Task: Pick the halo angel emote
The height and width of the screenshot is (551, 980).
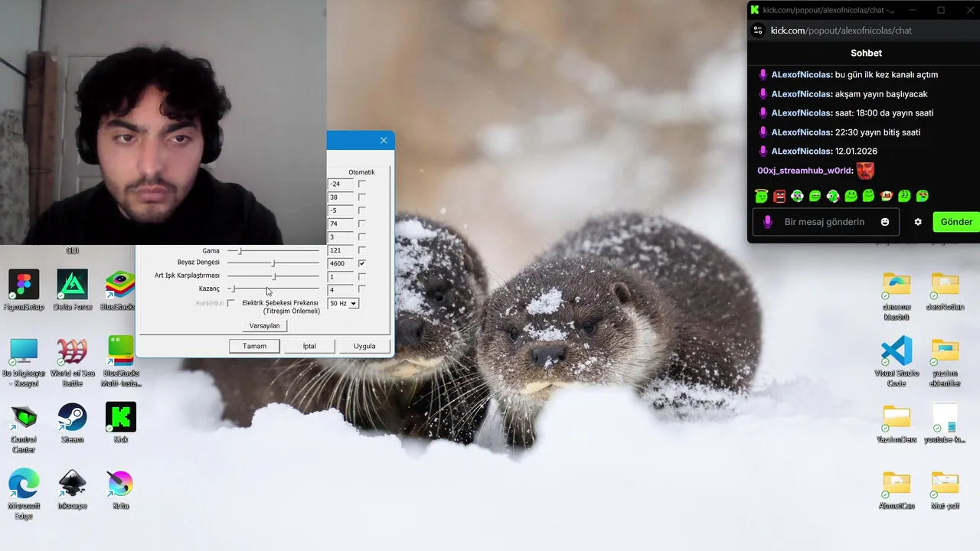Action: tap(762, 197)
